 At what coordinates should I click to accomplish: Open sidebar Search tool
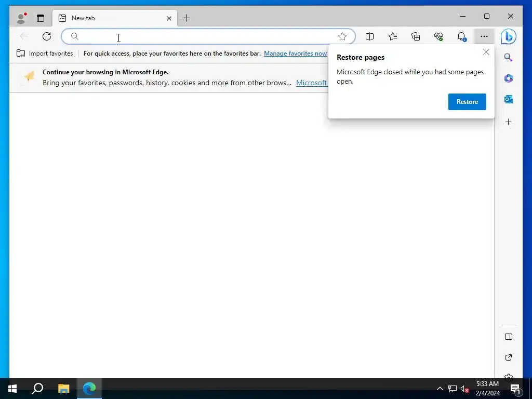(508, 57)
